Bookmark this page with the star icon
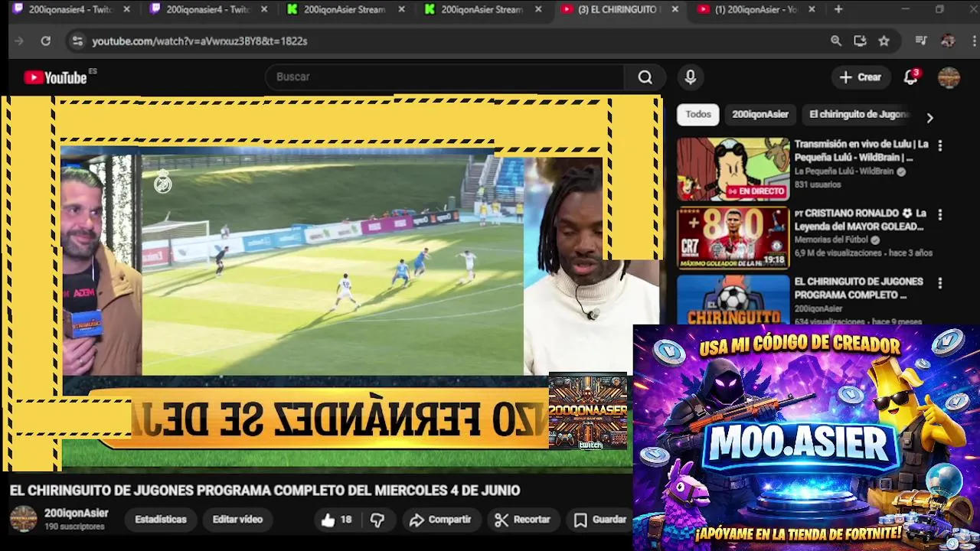This screenshot has width=980, height=551. pyautogui.click(x=884, y=41)
